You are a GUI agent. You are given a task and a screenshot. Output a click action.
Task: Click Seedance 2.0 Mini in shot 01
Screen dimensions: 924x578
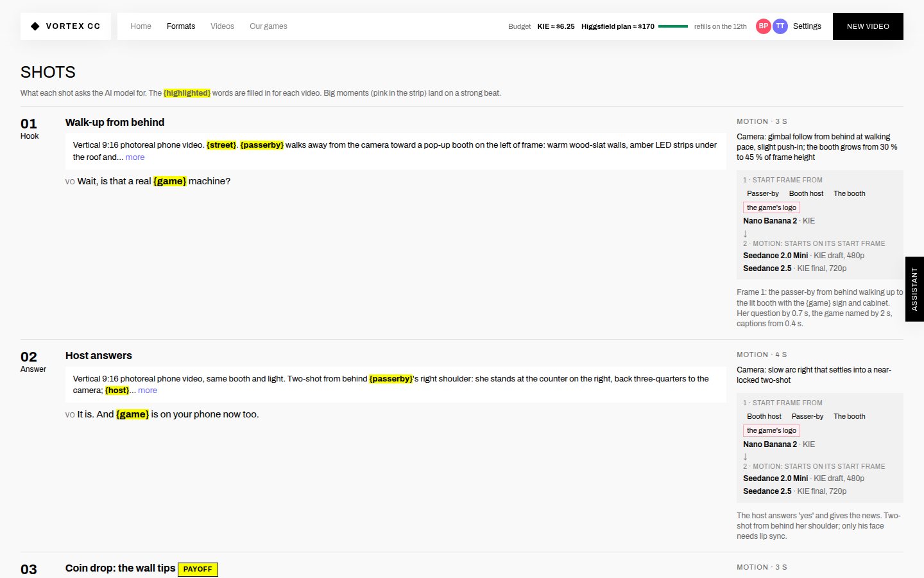point(775,256)
